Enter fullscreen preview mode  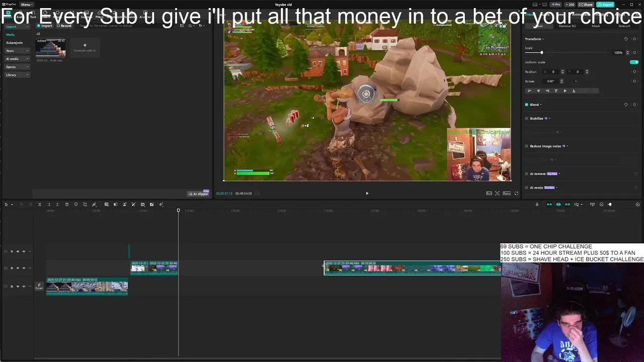(516, 193)
